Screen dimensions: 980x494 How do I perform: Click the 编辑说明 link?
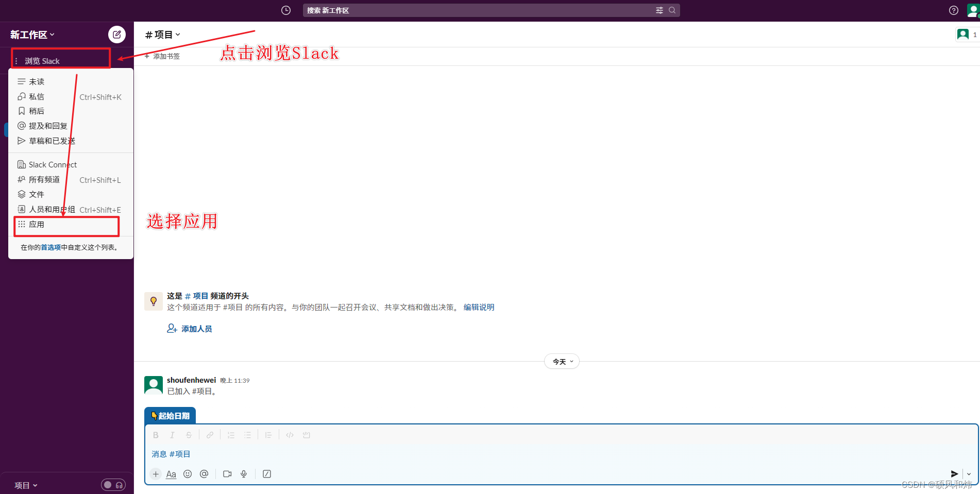pos(479,307)
